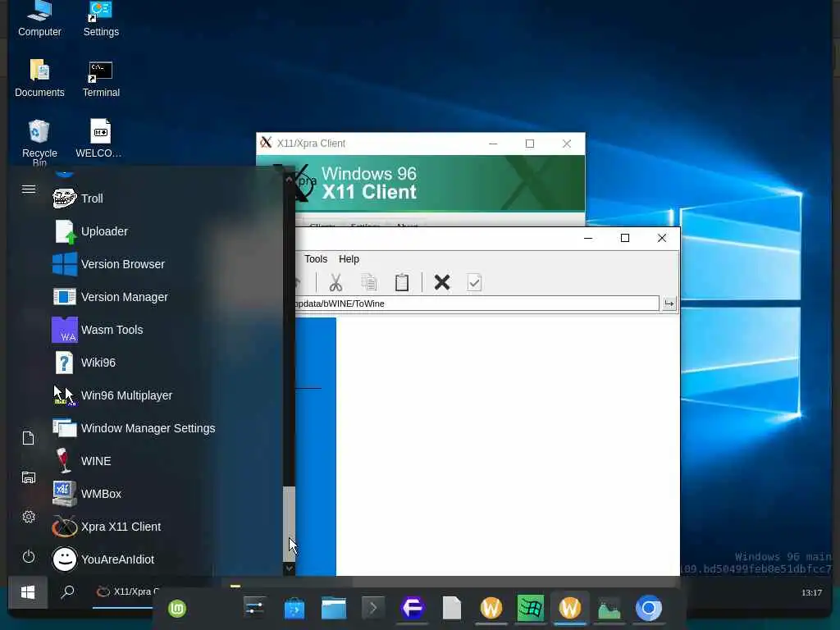Open Settings desktop shortcut
840x630 pixels.
[101, 20]
